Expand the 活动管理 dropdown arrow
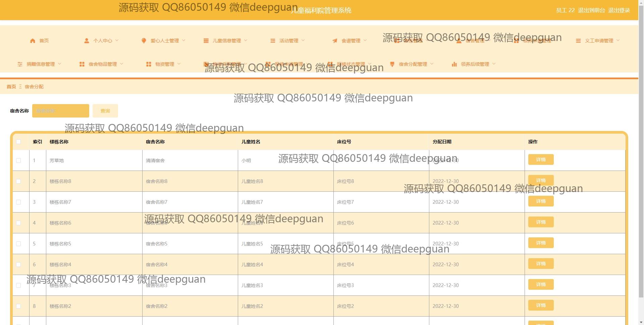644x325 pixels. point(303,40)
